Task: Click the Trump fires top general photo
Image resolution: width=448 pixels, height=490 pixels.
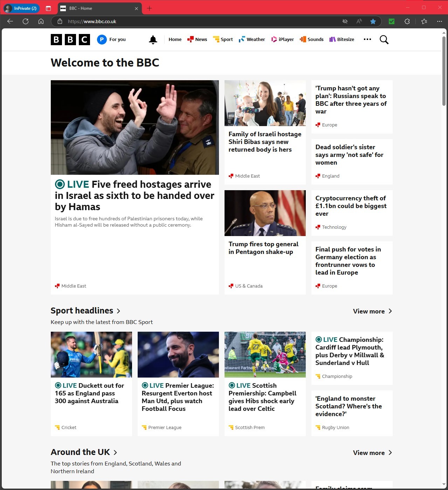Action: [265, 213]
